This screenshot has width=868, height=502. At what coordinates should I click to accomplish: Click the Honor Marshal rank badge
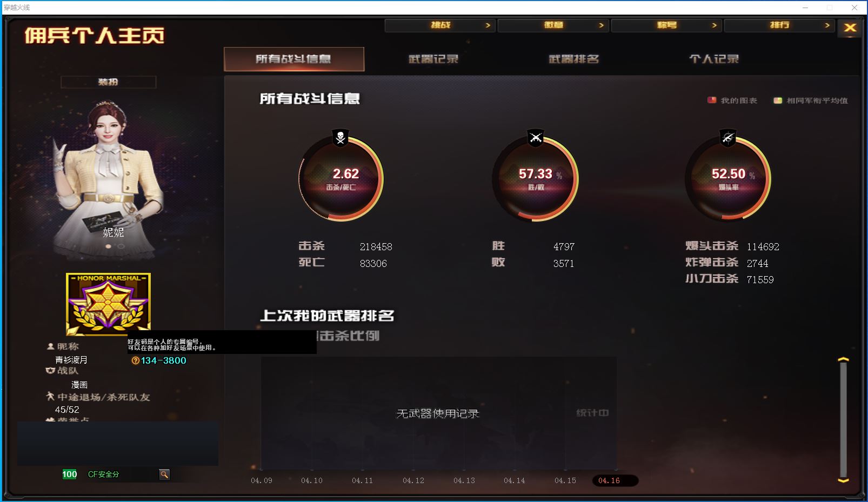pyautogui.click(x=108, y=304)
